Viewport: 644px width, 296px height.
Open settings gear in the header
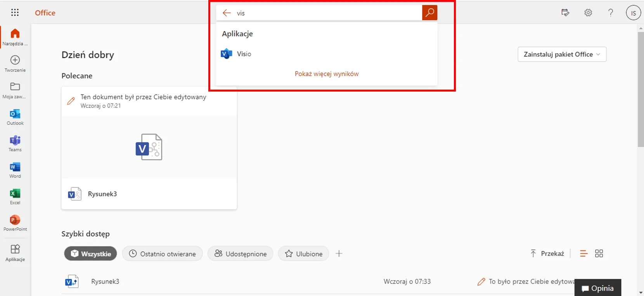coord(588,13)
